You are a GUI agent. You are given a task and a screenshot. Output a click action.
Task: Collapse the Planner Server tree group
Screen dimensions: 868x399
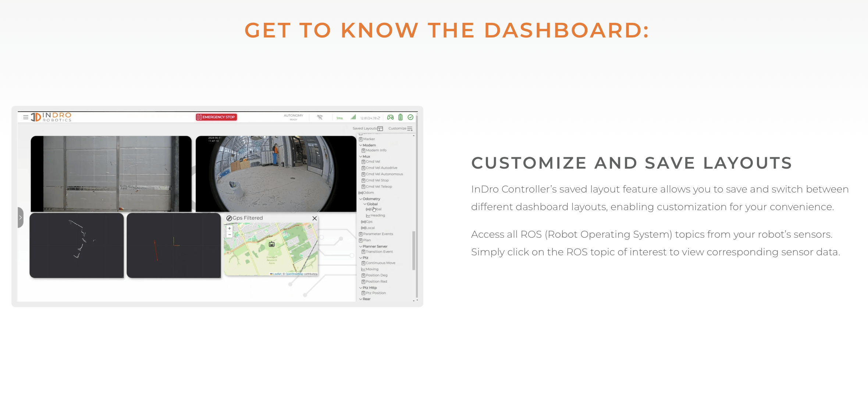[x=361, y=247]
